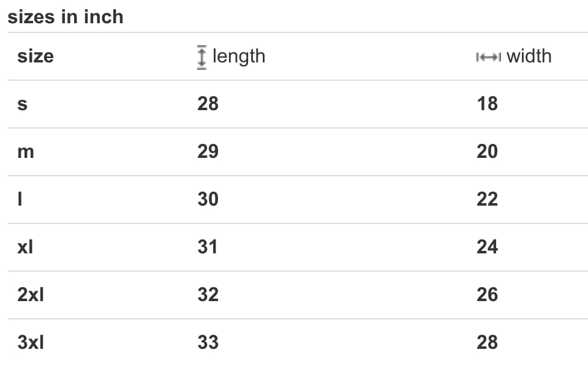Click the 'width' column header label

(x=529, y=56)
